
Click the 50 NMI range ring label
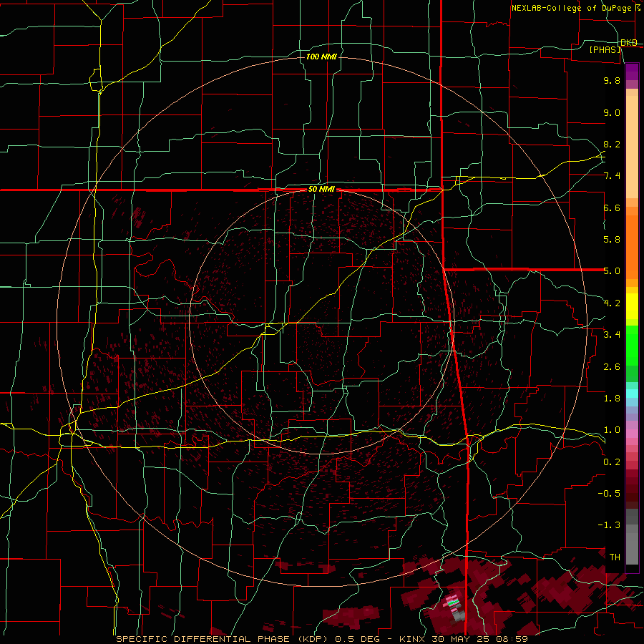[321, 190]
